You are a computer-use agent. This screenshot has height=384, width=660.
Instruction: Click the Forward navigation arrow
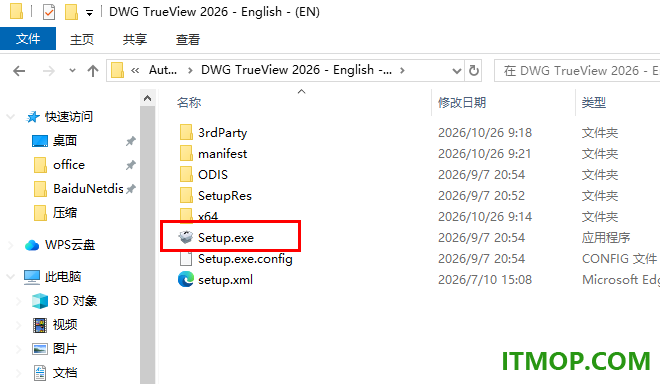click(48, 71)
